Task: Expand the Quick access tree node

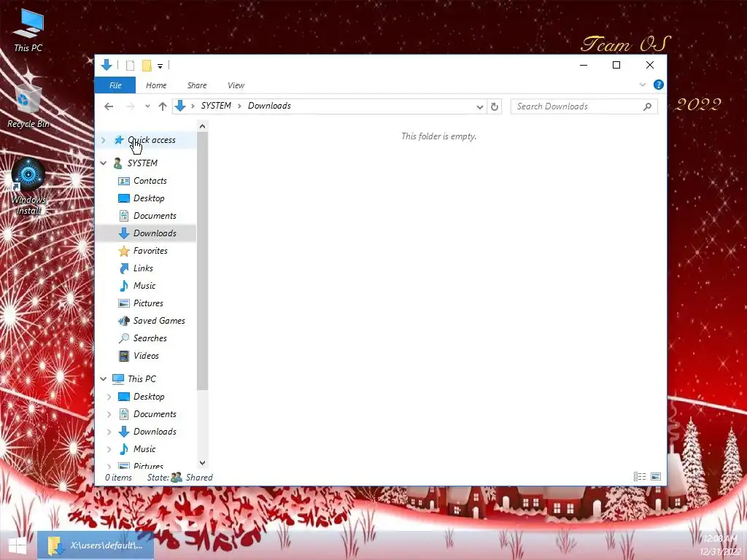Action: pos(104,140)
